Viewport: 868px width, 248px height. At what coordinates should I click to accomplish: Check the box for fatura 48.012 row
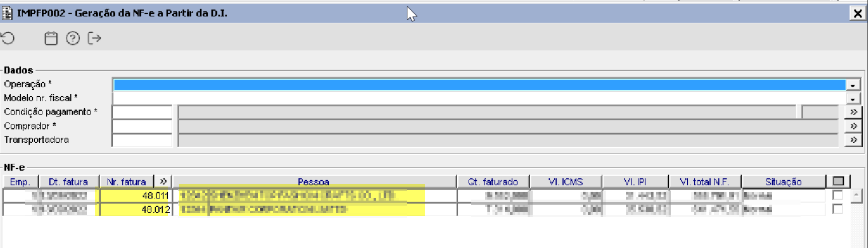click(838, 209)
